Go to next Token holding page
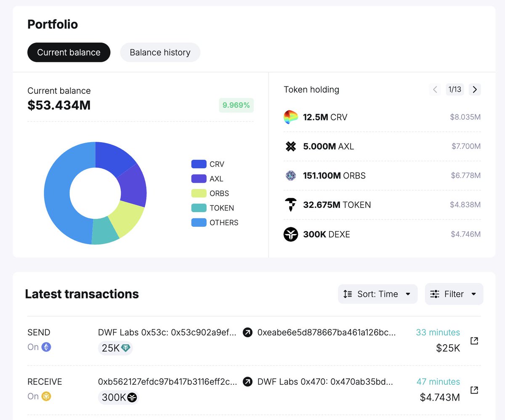505x420 pixels. click(475, 89)
